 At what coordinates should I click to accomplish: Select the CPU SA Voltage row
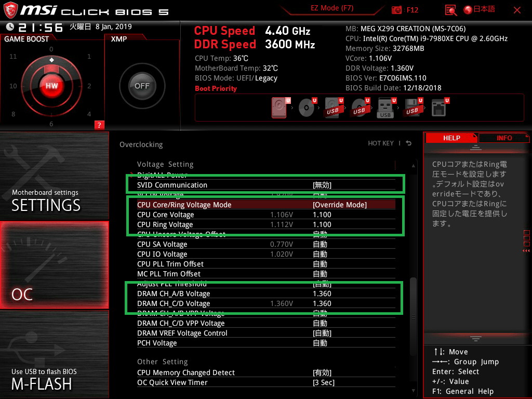pos(266,244)
